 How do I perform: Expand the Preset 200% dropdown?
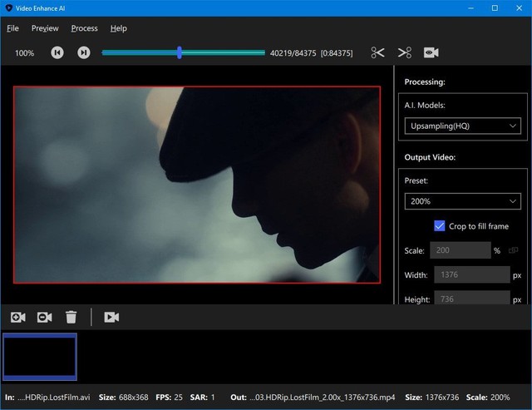(x=463, y=201)
